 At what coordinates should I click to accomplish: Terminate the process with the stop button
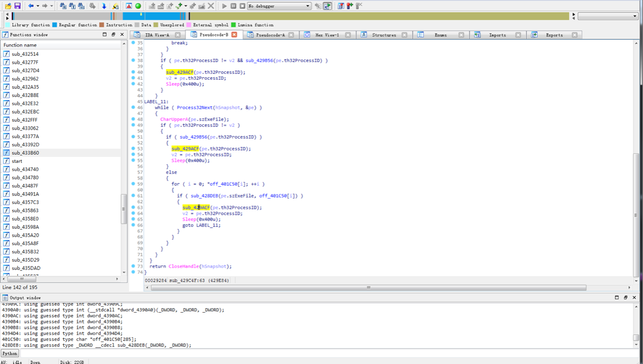(x=242, y=5)
